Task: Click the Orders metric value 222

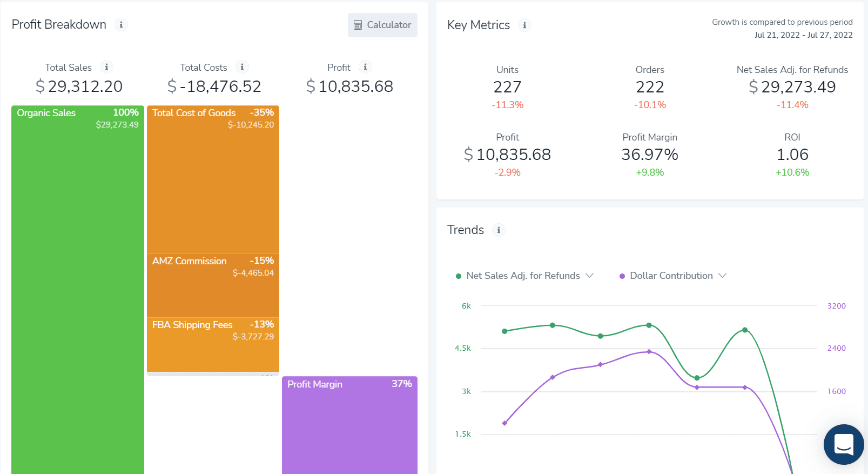Action: pos(649,87)
